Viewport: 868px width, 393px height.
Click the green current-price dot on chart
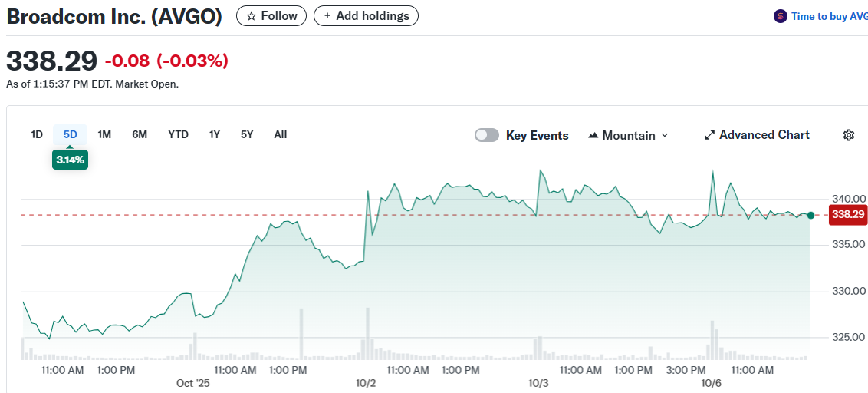pyautogui.click(x=810, y=215)
